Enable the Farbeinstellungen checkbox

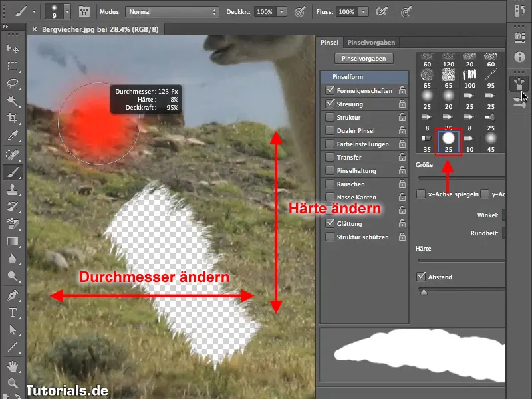tap(330, 144)
